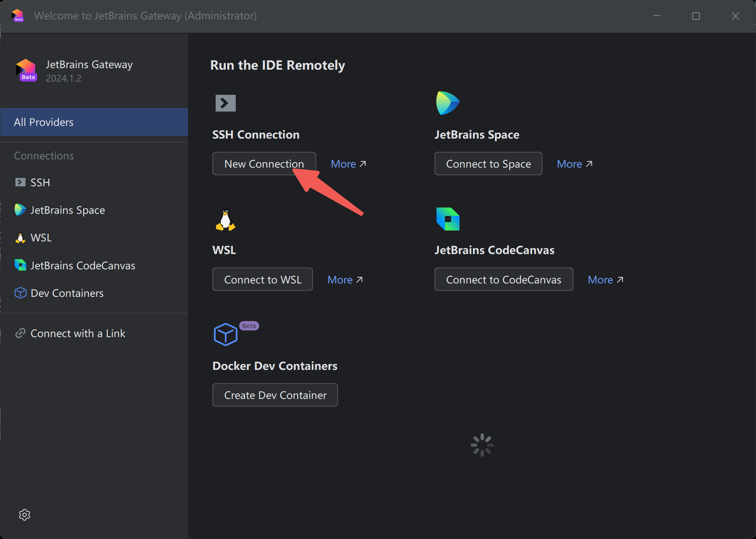Open the More link for SSH Connection

pyautogui.click(x=349, y=164)
